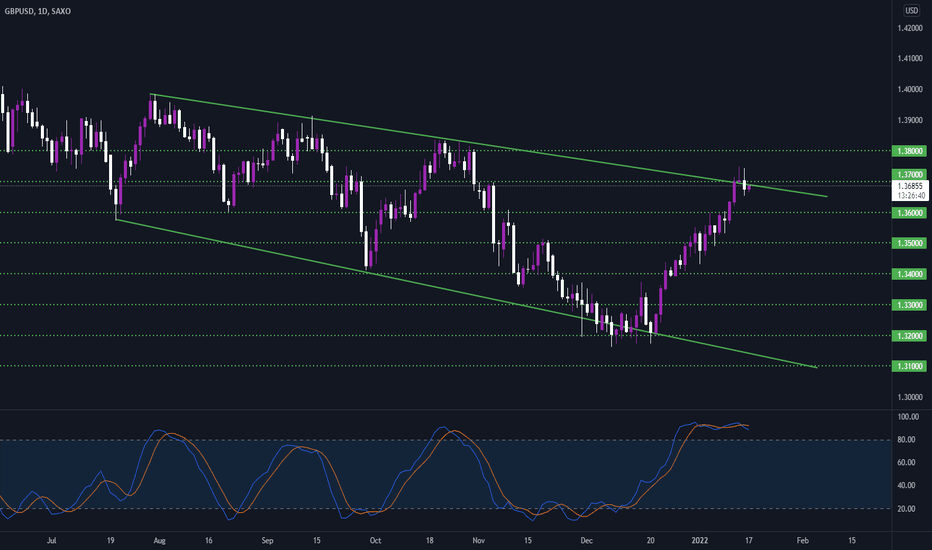Click the Oct date on time axis

click(375, 540)
